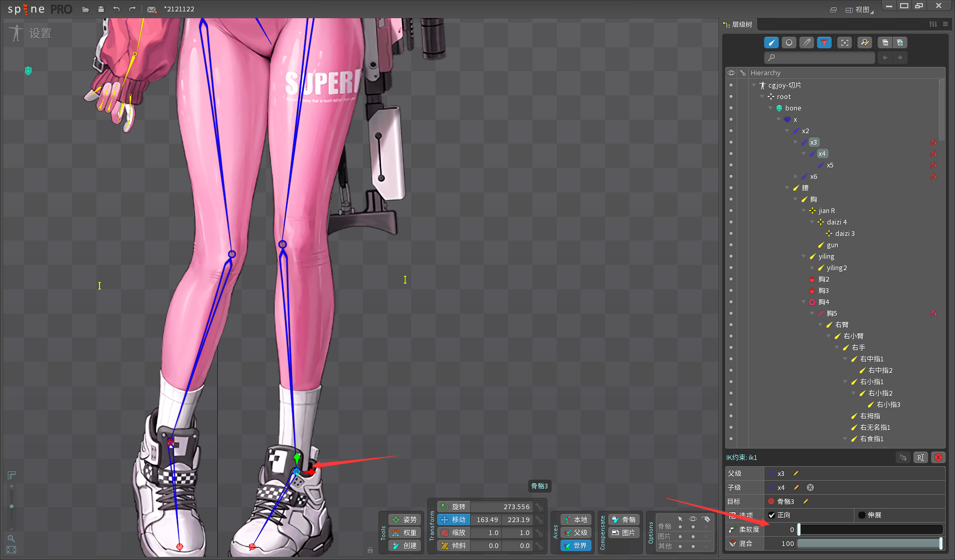Screen dimensions: 955x560
Task: Toggle the bones filter in tree toolbar
Action: tap(771, 43)
